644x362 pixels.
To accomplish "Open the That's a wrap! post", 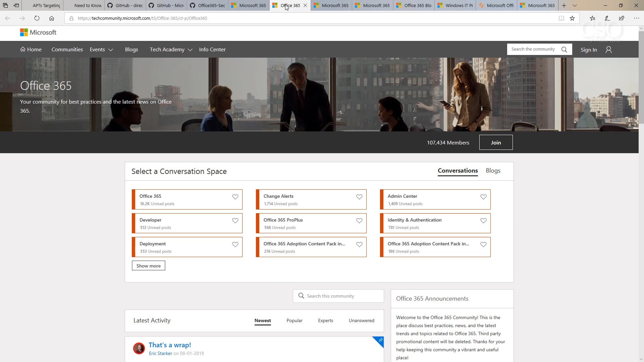I will point(170,345).
